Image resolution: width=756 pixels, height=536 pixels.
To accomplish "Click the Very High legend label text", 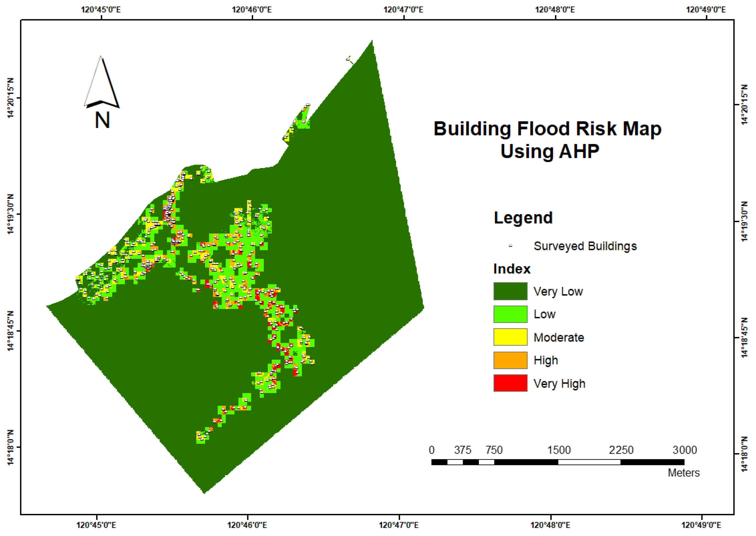I will (559, 384).
